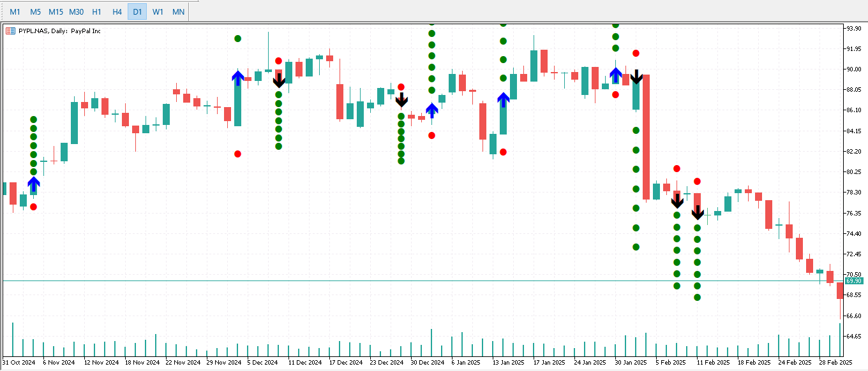Click the '18 Feb 2025' date label
868x371 pixels.
754,362
